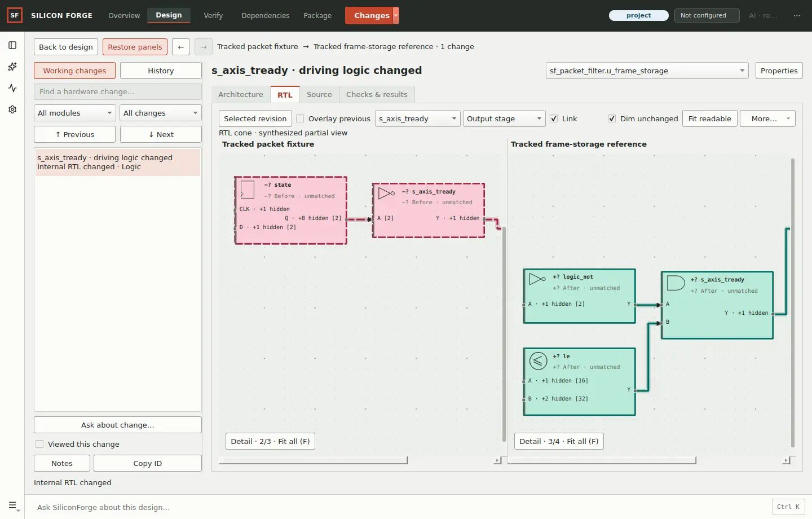
Task: Check Viewed this change
Action: (39, 444)
